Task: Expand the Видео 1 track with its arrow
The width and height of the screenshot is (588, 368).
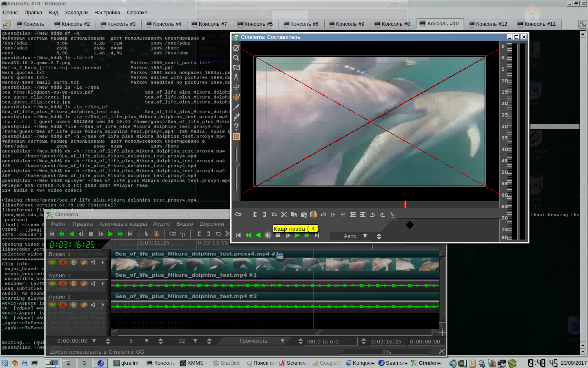Action: click(103, 262)
